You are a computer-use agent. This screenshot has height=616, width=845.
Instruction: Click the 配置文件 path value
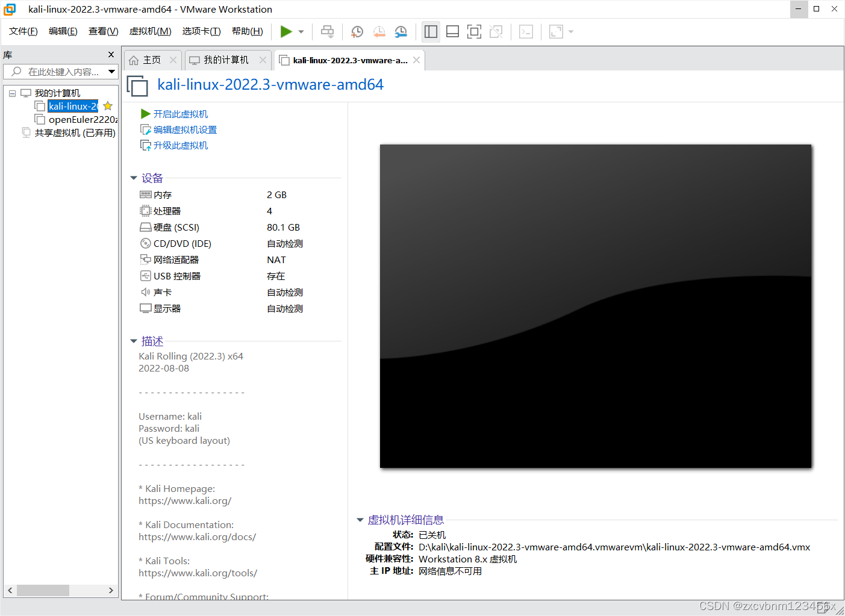[x=614, y=547]
